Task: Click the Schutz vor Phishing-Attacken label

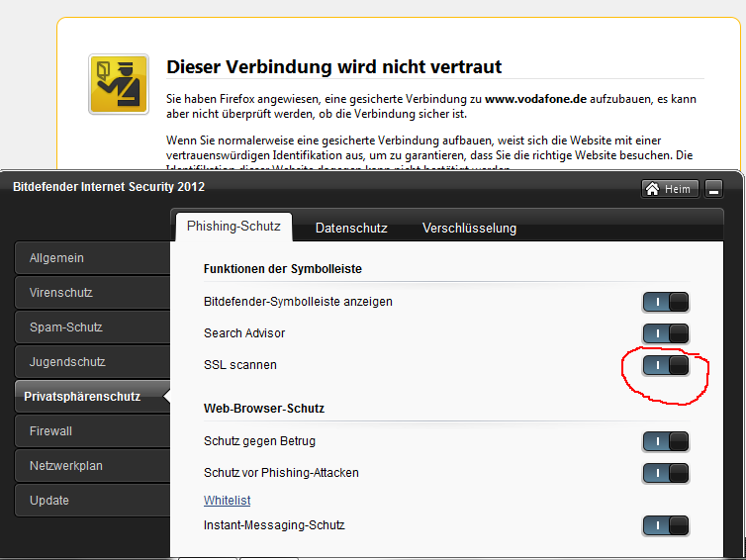Action: [x=281, y=473]
